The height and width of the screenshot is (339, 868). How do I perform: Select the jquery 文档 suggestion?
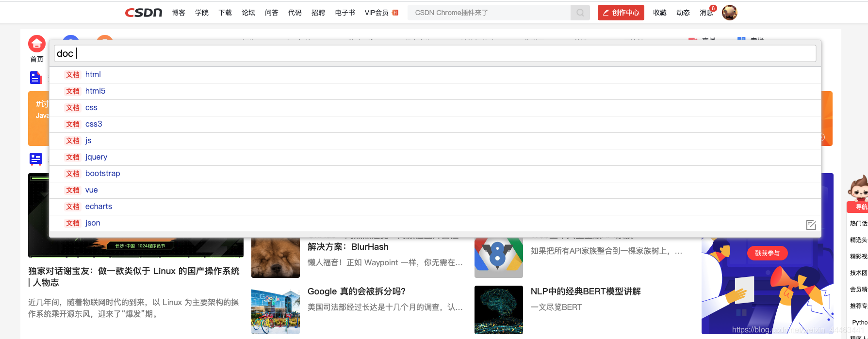pos(435,157)
